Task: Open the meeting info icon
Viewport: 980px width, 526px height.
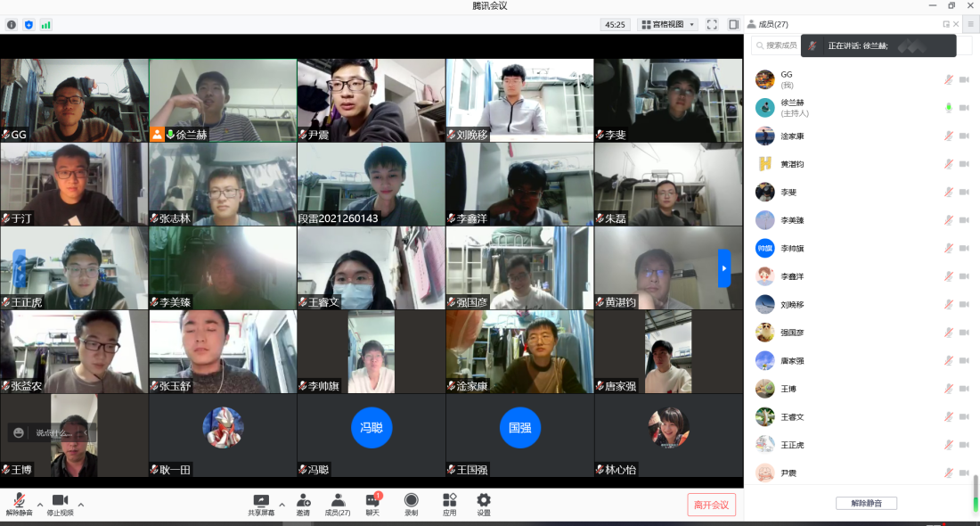Action: (x=12, y=25)
